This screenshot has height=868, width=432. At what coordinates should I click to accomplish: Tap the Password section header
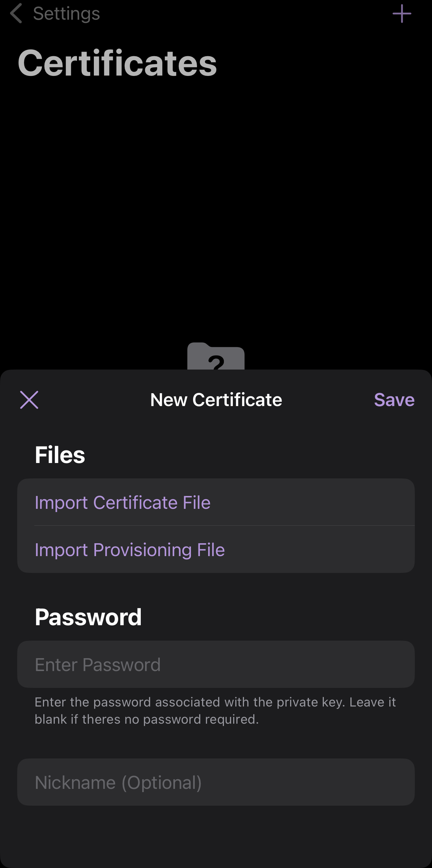click(88, 617)
